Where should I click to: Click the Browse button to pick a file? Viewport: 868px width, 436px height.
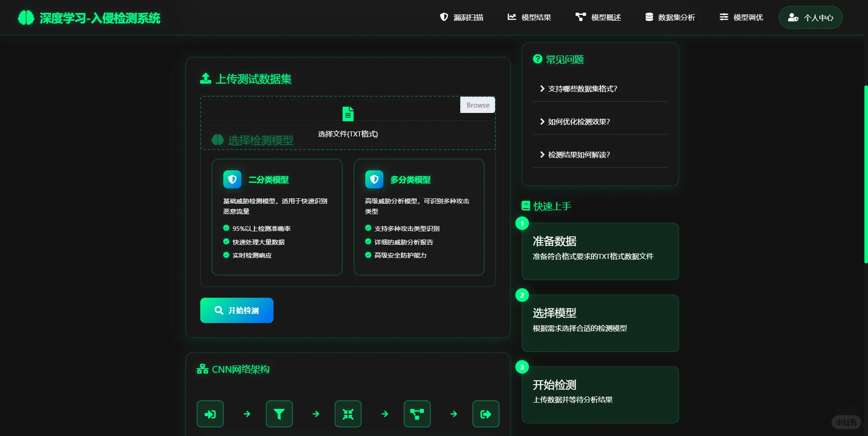coord(477,104)
